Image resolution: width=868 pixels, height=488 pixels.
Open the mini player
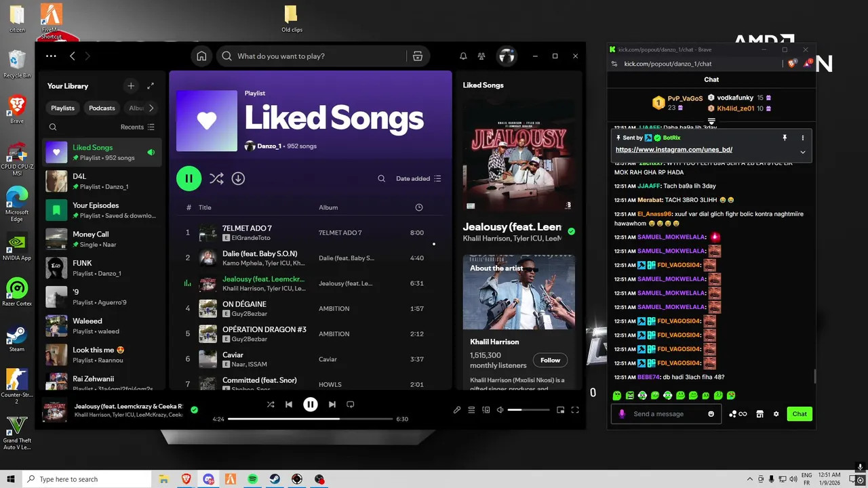[560, 409]
